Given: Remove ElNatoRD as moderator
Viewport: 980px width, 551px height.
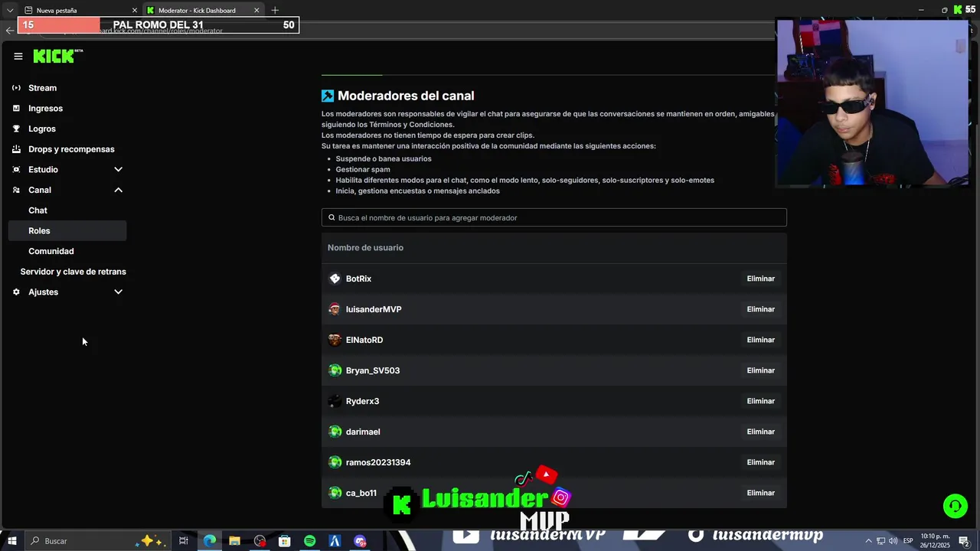Looking at the screenshot, I should (x=760, y=340).
